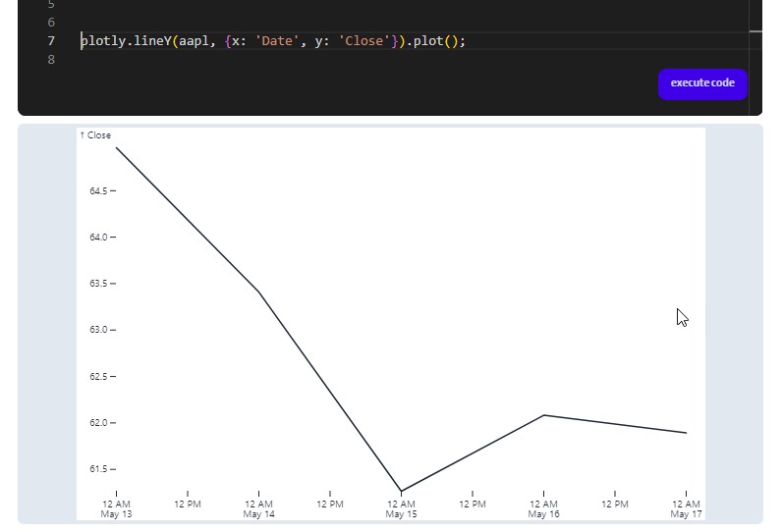The width and height of the screenshot is (782, 532).
Task: Click the 61.5 y-axis tick label
Action: point(98,469)
